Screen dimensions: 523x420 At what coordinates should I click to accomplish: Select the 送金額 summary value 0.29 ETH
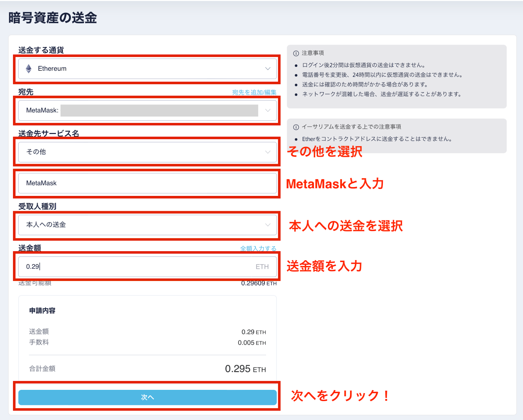tap(254, 332)
